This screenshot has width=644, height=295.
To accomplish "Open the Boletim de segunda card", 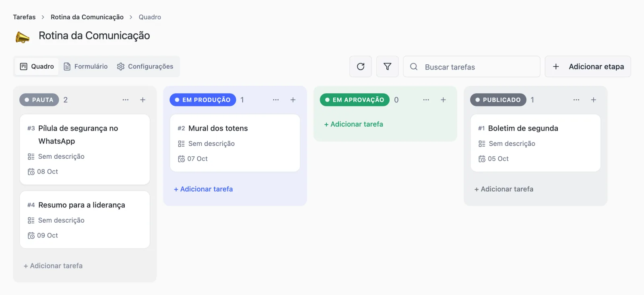I will tap(536, 143).
